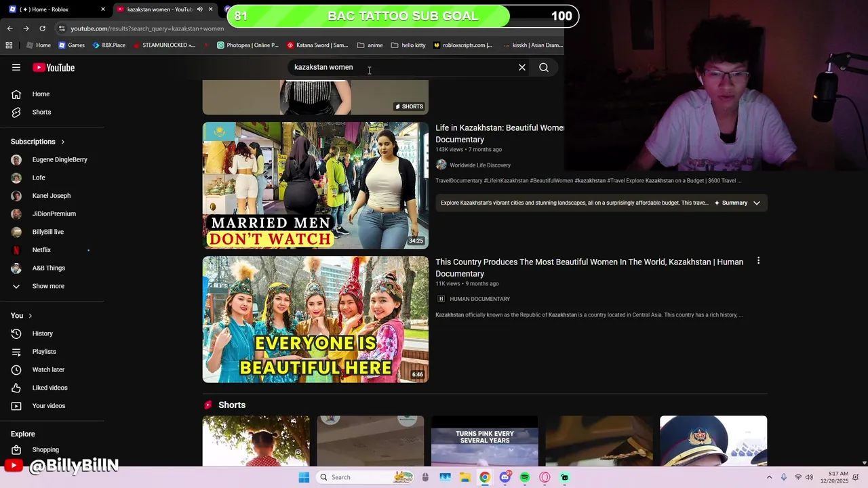The height and width of the screenshot is (488, 868).
Task: Open the YouTube guide hamburger menu
Action: (x=16, y=67)
